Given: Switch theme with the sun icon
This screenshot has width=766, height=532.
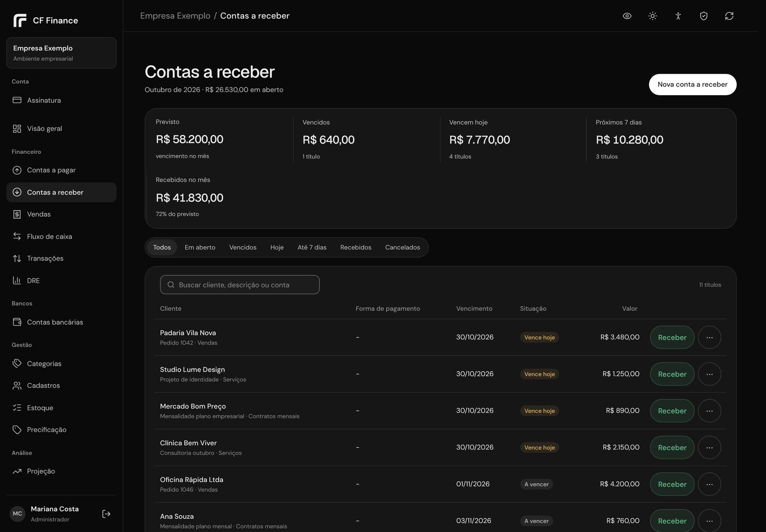Looking at the screenshot, I should (653, 16).
